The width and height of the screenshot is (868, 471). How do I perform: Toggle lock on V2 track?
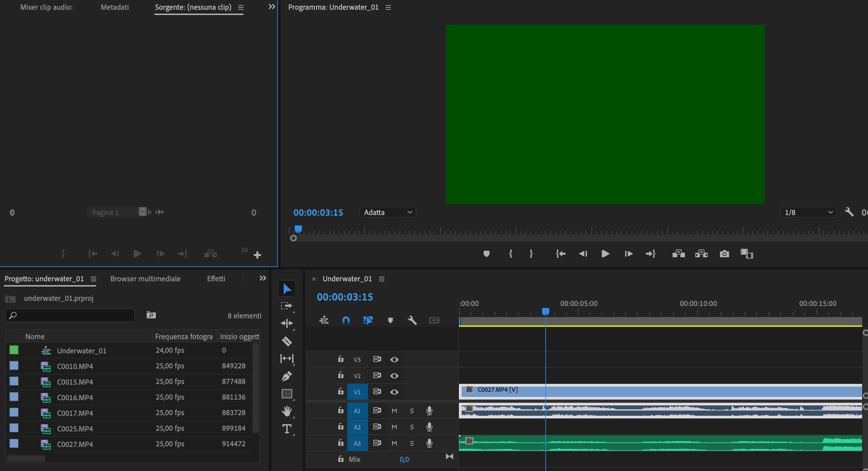pyautogui.click(x=341, y=375)
